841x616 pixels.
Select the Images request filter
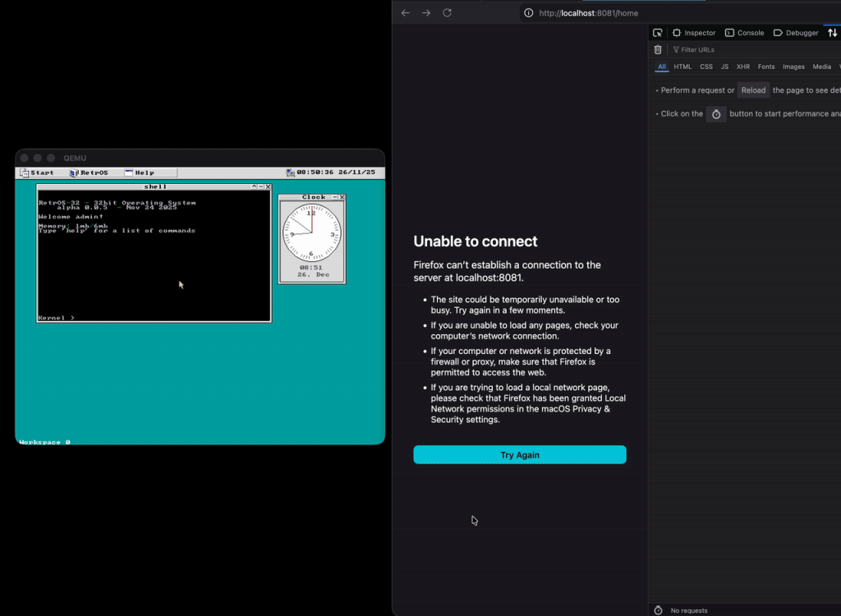[793, 67]
